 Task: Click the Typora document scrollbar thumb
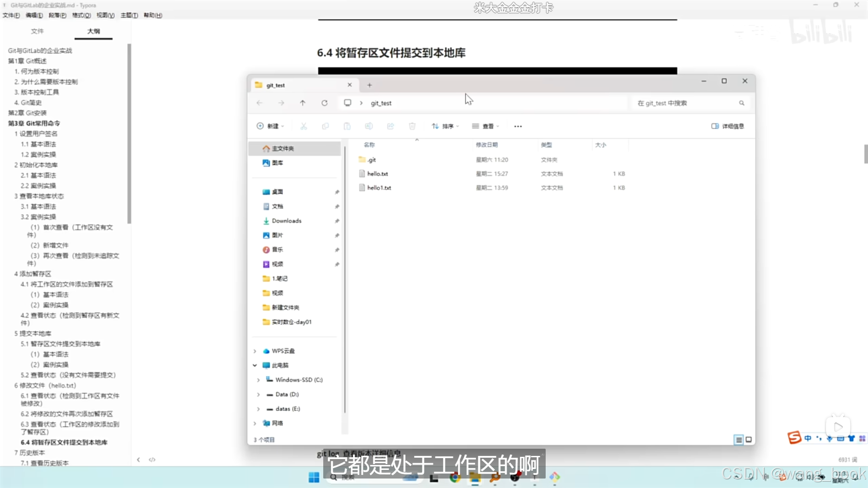[866, 154]
